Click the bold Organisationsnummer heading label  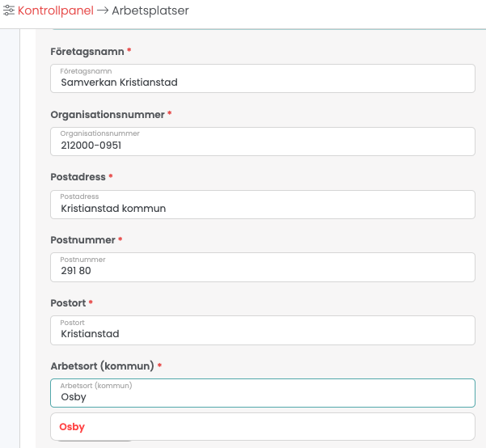click(108, 115)
